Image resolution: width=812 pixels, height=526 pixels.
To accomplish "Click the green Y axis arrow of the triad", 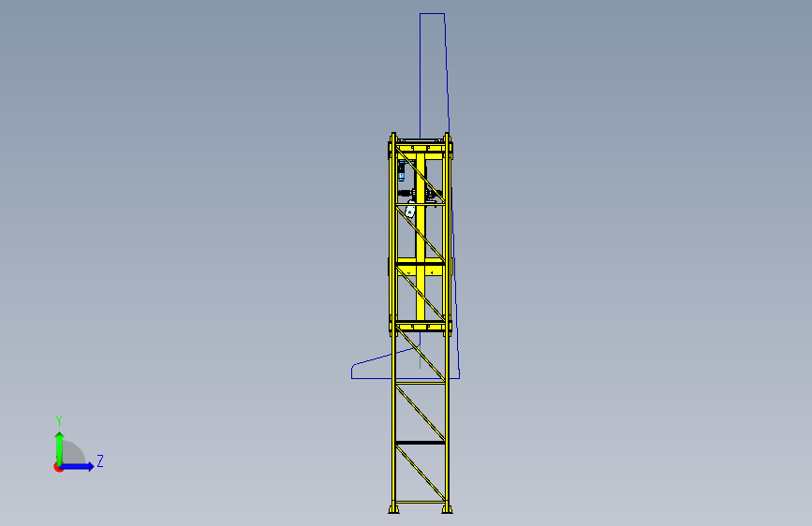I will point(60,447).
